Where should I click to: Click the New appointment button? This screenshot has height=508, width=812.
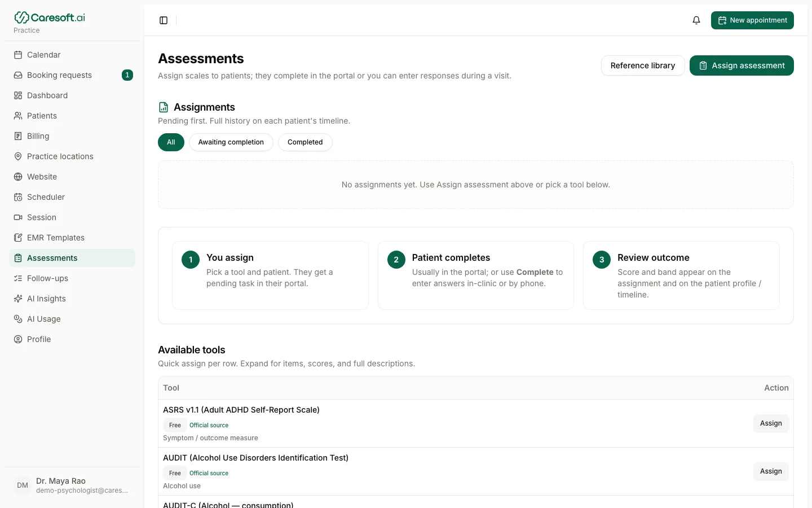(x=752, y=20)
